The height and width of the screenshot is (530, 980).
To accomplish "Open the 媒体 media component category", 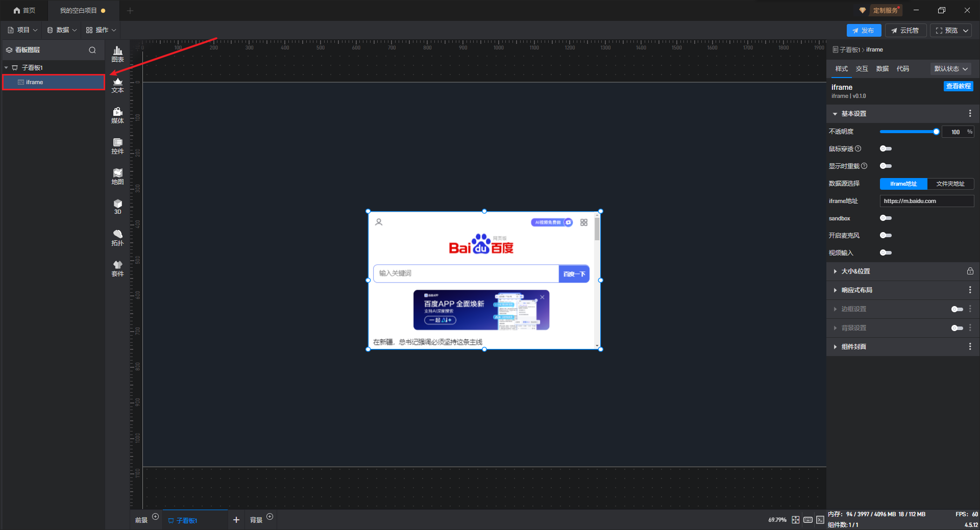I will pyautogui.click(x=117, y=116).
